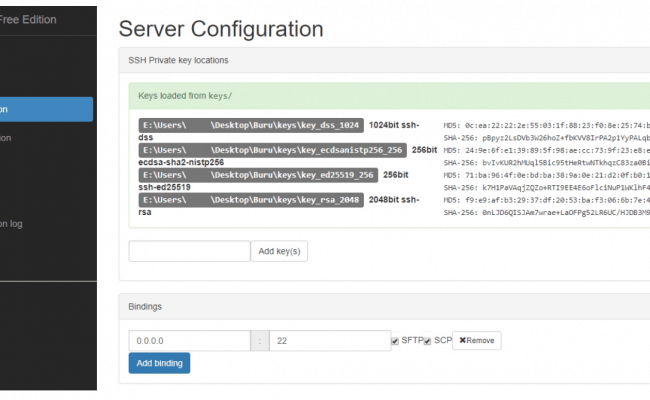The height and width of the screenshot is (400, 650).
Task: Select the highlighted blue sidebar menu item
Action: point(46,109)
